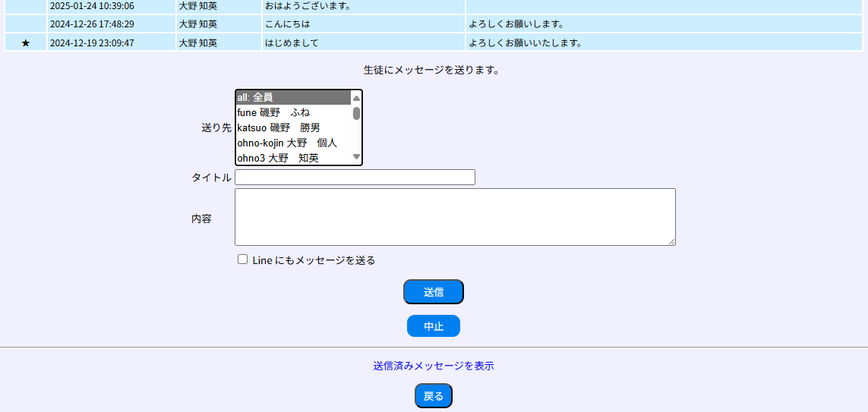This screenshot has width=868, height=412.
Task: Click the star icon in the message row
Action: [26, 43]
